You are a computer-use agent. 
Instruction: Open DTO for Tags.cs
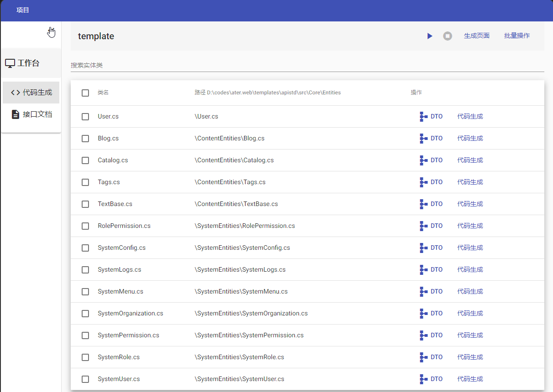431,182
